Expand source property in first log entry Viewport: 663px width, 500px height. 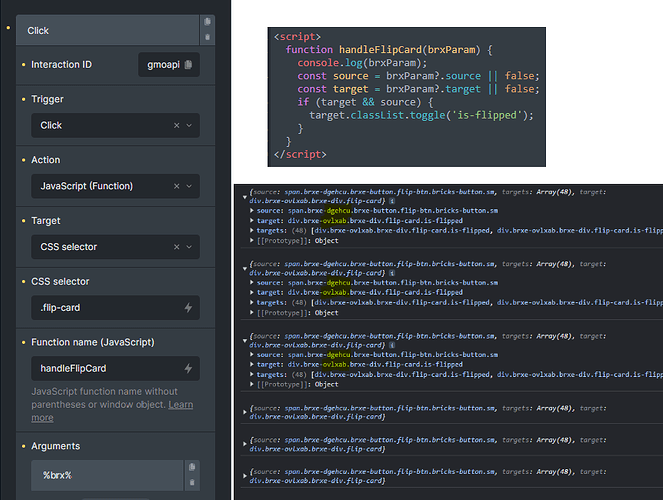coord(252,210)
